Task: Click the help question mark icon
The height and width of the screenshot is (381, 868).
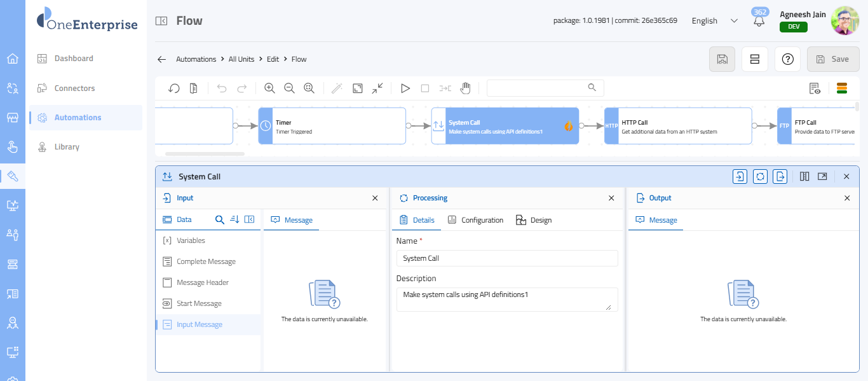Action: [x=787, y=59]
